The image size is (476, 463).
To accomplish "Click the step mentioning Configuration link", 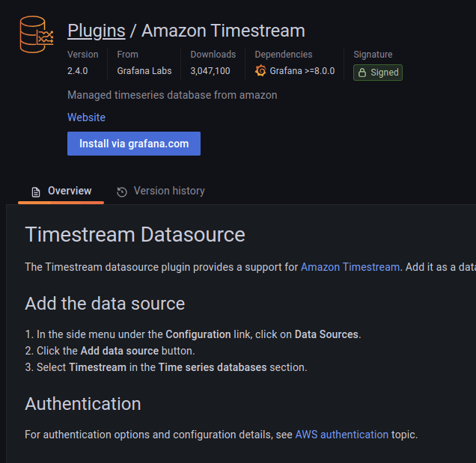I will tap(193, 334).
